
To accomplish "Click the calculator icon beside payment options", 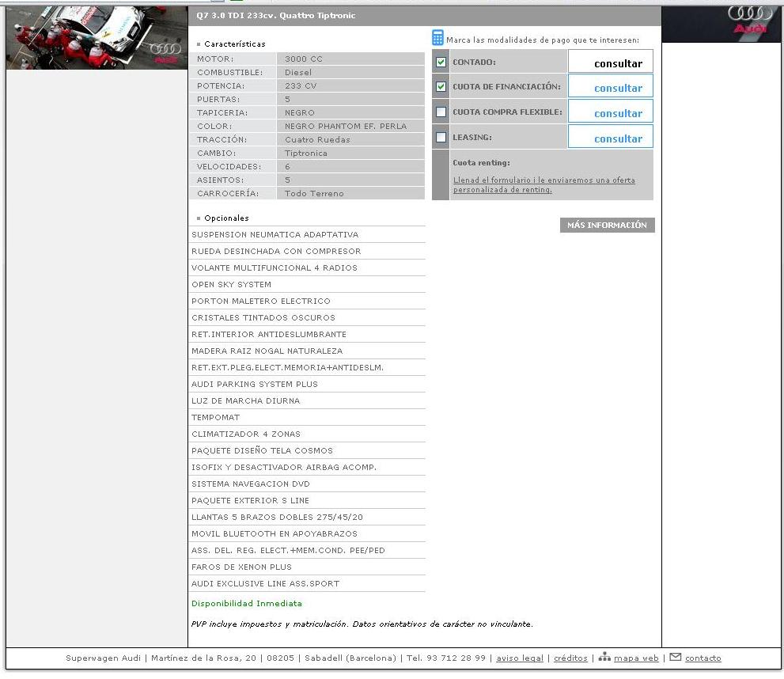I will tap(437, 38).
